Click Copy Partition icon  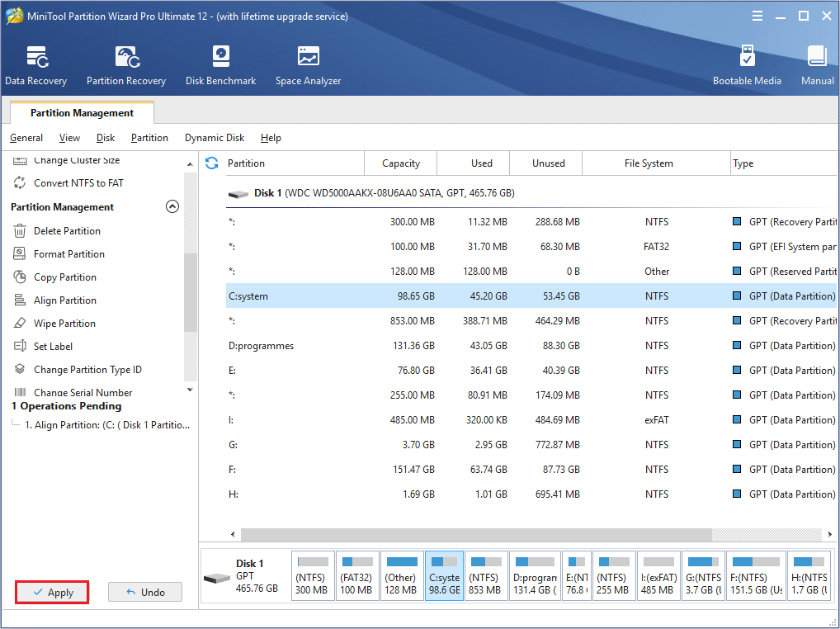tap(20, 277)
